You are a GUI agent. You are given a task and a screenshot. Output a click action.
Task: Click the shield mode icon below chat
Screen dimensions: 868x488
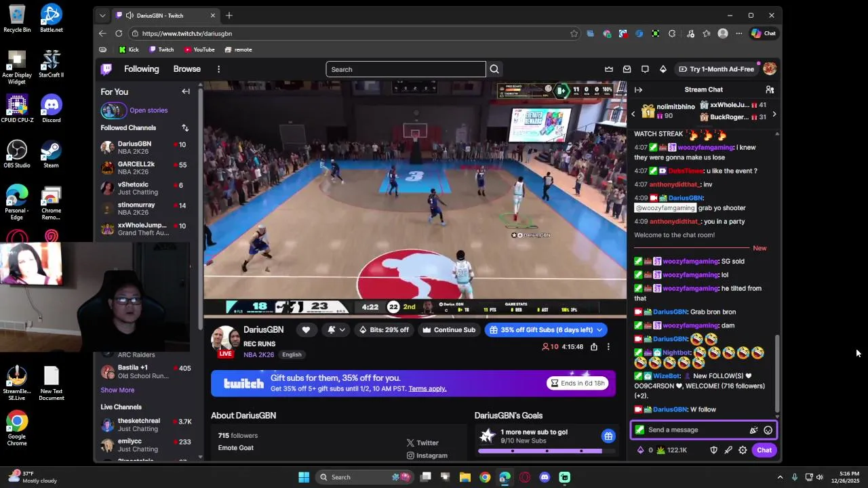pos(713,450)
